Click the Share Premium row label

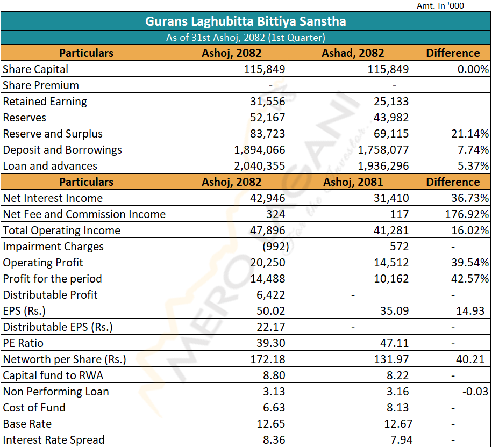(41, 85)
